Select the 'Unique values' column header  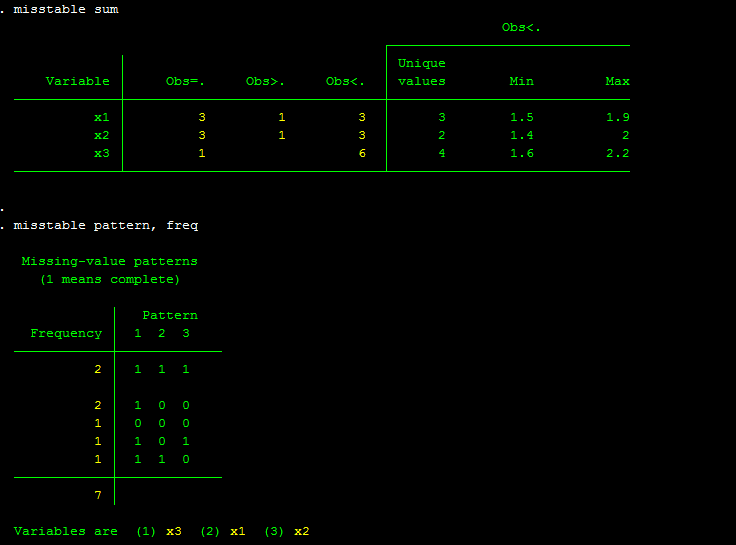point(421,72)
